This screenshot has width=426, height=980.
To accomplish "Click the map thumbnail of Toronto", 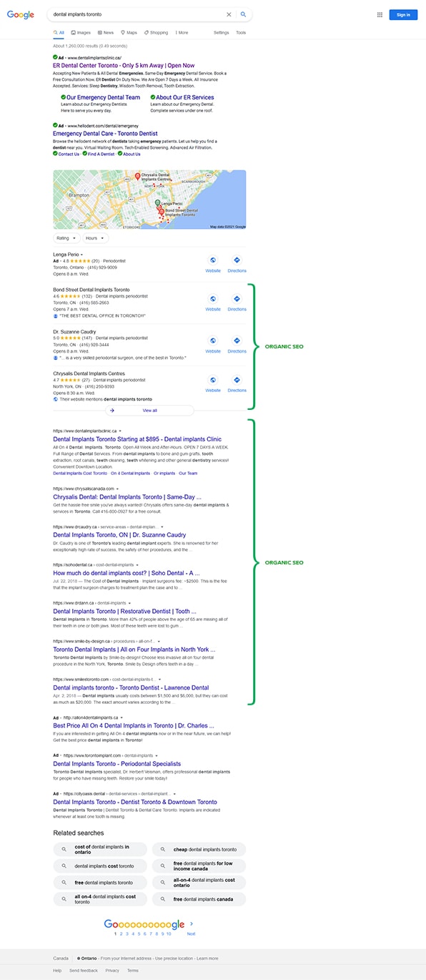I will (149, 200).
